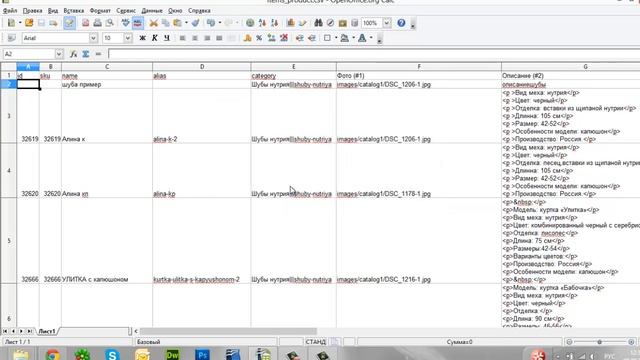Open Data Sources icon
The image size is (640, 360).
point(354,23)
